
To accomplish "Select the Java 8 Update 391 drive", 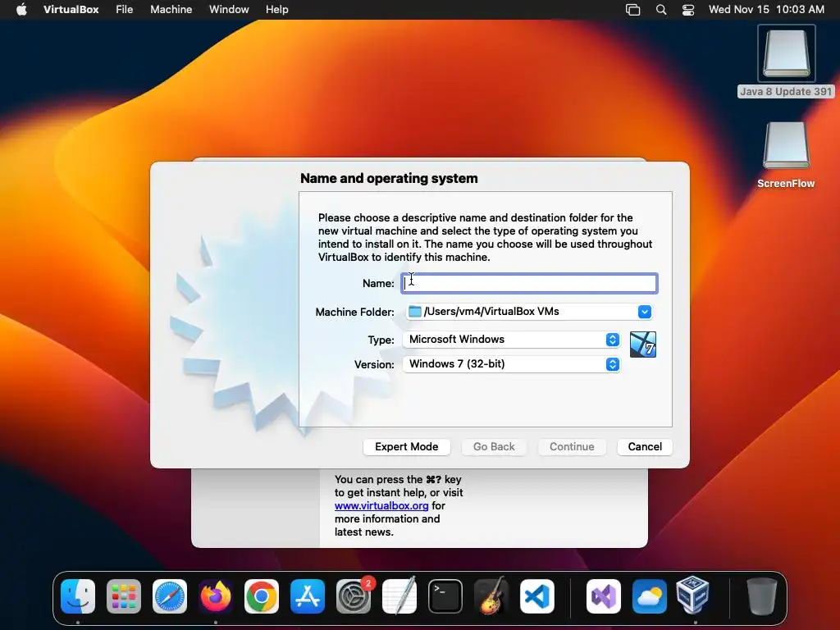I will click(786, 53).
